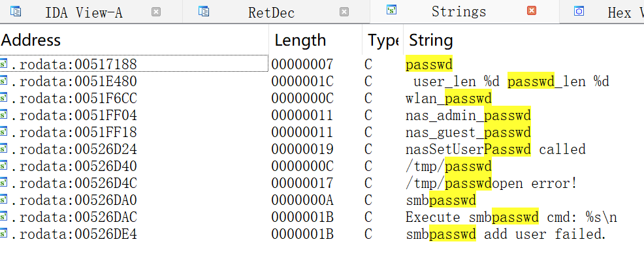Switch to the RetDec tab
The width and height of the screenshot is (644, 263).
[x=271, y=12]
